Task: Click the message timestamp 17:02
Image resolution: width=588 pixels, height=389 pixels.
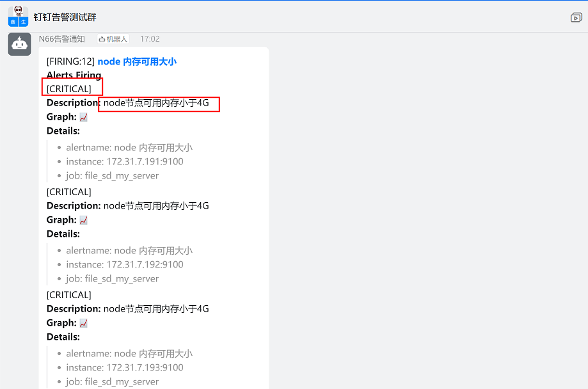Action: click(150, 39)
